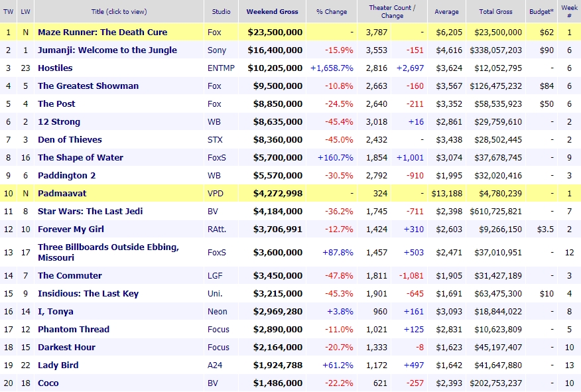This screenshot has height=392, width=581.
Task: Select the $4,272,998 weekend gross
Action: pos(278,194)
